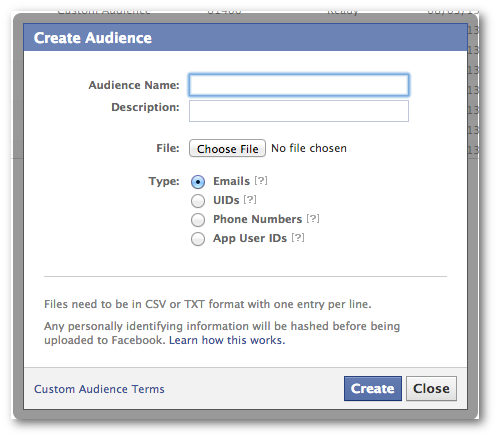
Task: Show the help [?] for Phone Numbers
Action: (x=313, y=219)
